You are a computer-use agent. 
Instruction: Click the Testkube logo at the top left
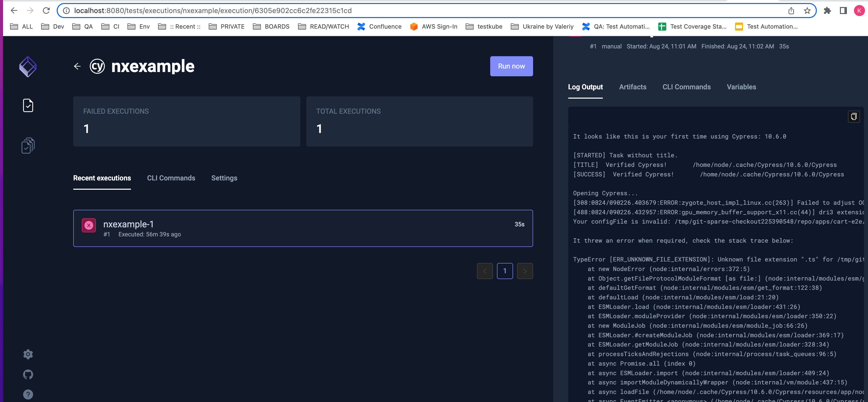click(x=28, y=66)
